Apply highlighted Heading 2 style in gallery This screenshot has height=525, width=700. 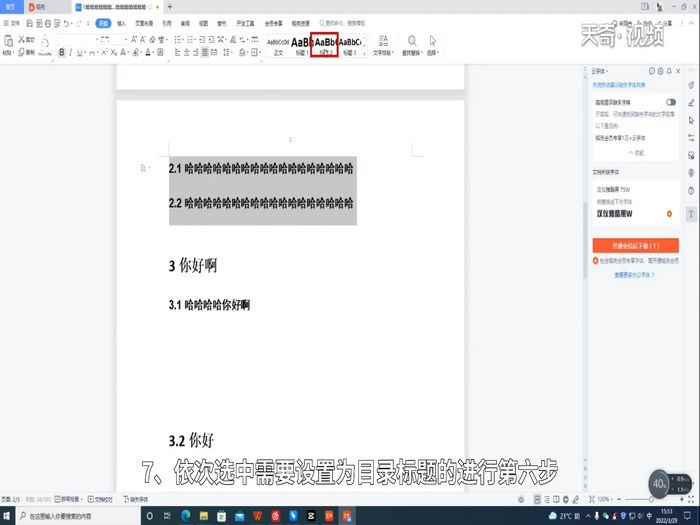(325, 45)
